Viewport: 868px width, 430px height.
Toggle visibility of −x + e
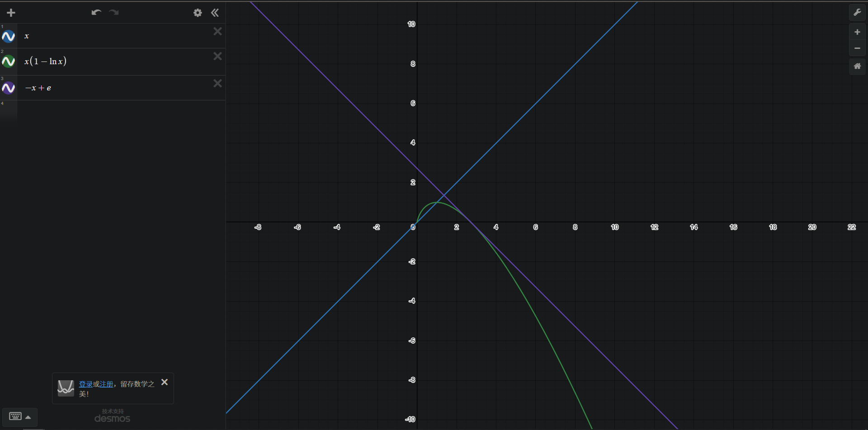9,88
